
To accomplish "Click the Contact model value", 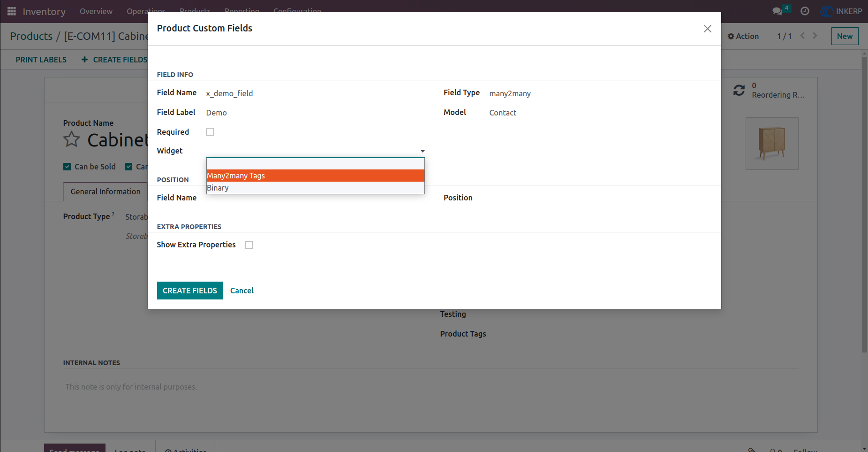I will pos(503,113).
